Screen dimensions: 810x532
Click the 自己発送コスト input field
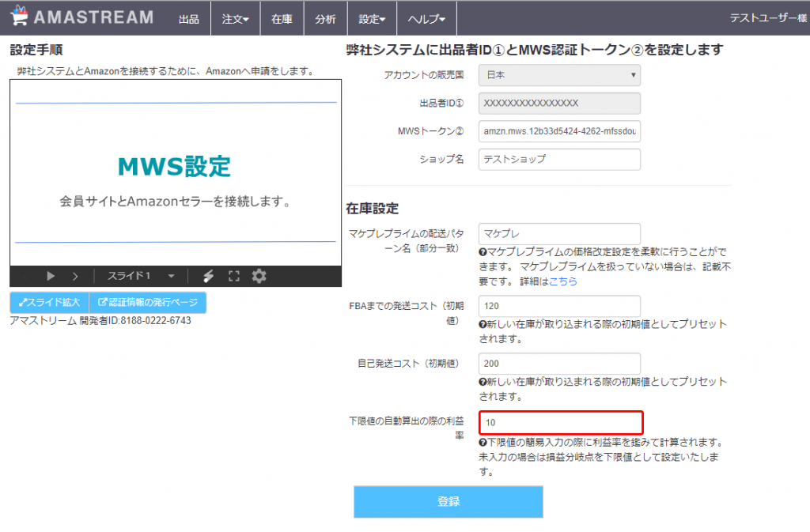(559, 364)
